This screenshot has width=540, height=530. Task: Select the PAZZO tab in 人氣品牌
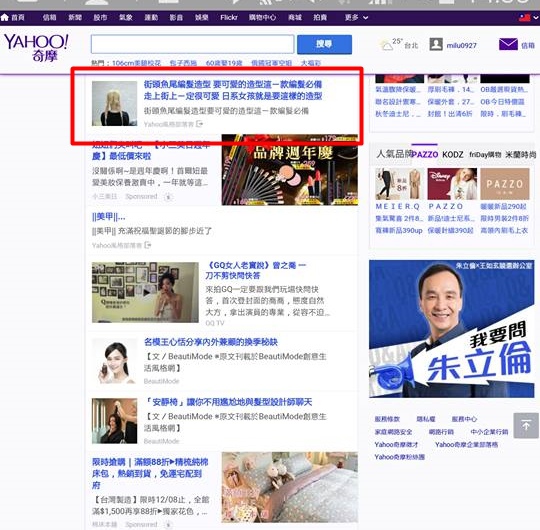point(424,154)
